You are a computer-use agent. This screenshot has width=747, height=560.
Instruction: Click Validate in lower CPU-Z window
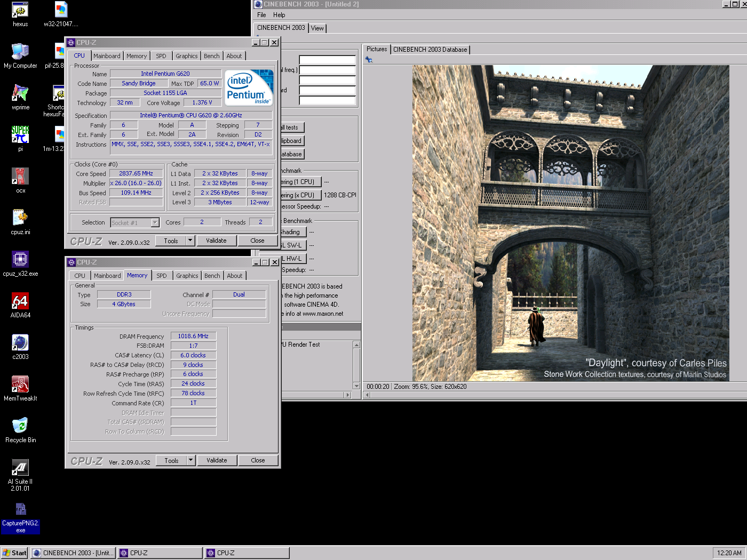(x=217, y=460)
